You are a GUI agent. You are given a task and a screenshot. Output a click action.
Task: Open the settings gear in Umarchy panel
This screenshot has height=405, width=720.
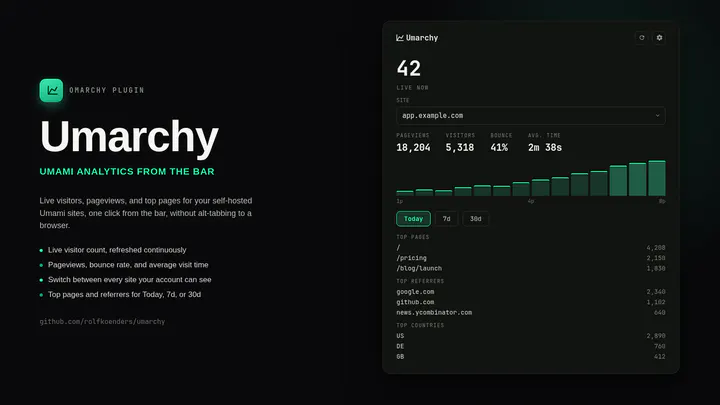pos(659,38)
